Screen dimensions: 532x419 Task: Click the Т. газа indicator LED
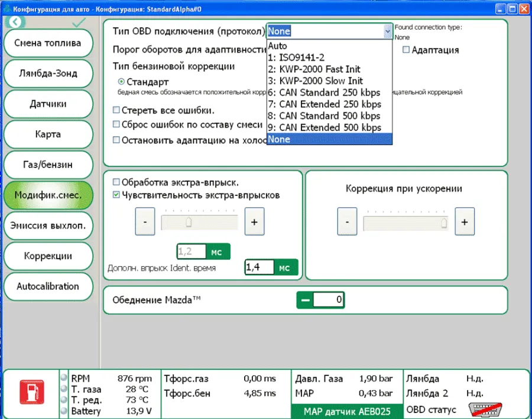pyautogui.click(x=64, y=388)
